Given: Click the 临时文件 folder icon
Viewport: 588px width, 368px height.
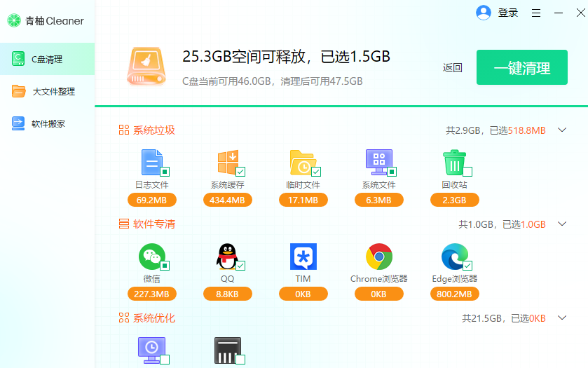Looking at the screenshot, I should click(303, 162).
